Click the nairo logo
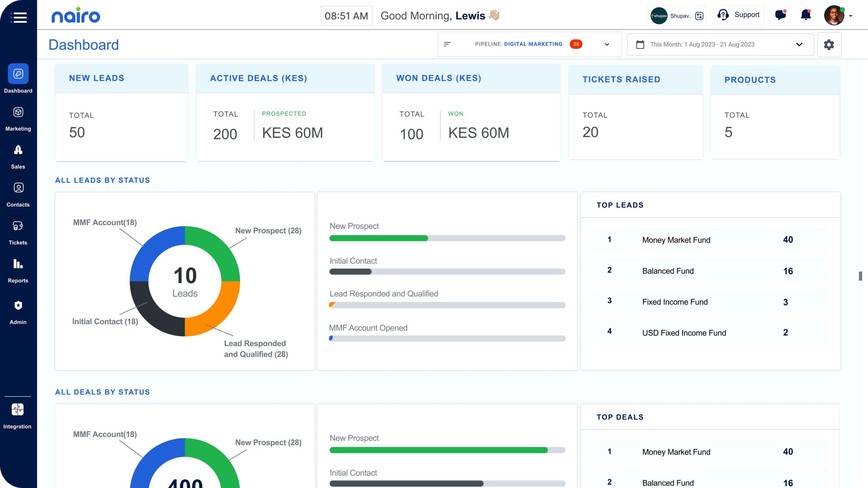 (76, 15)
